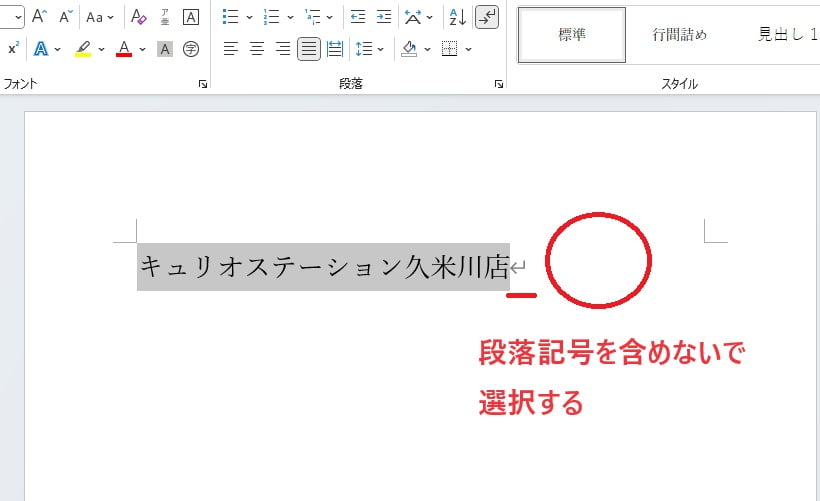Apply text effects with the blue outlined A
This screenshot has width=820, height=501.
[41, 49]
